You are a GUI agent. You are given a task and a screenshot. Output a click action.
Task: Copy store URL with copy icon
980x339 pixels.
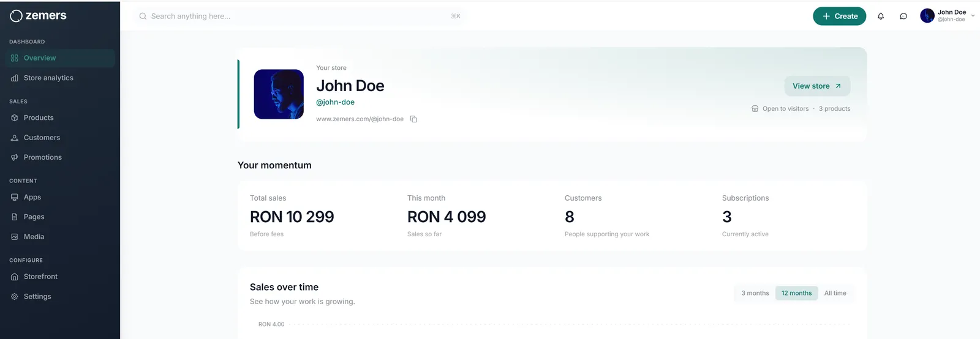pos(413,119)
